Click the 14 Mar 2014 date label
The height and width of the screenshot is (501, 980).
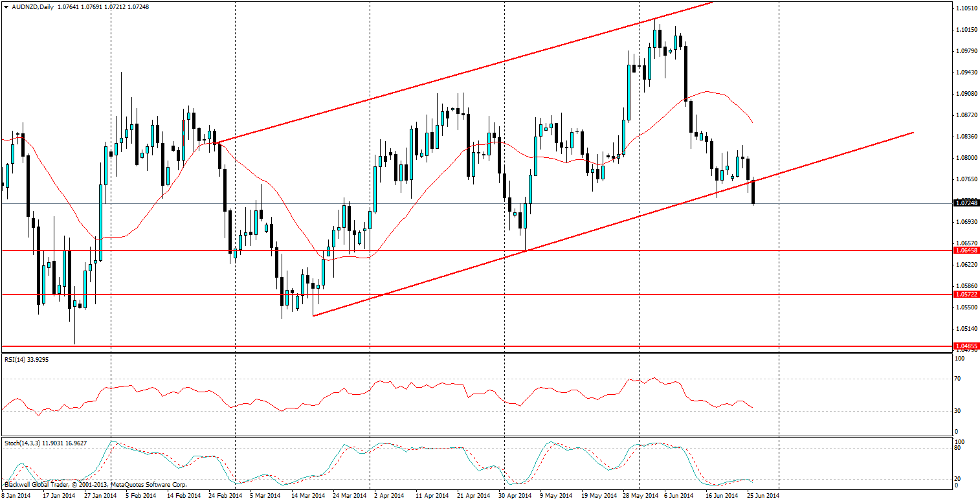coord(308,496)
